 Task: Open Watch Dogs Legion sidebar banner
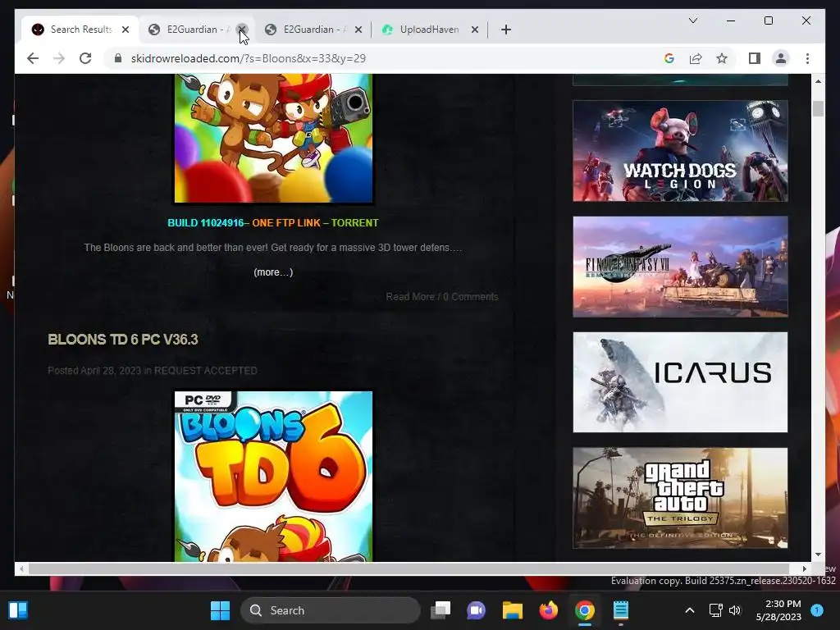tap(680, 151)
